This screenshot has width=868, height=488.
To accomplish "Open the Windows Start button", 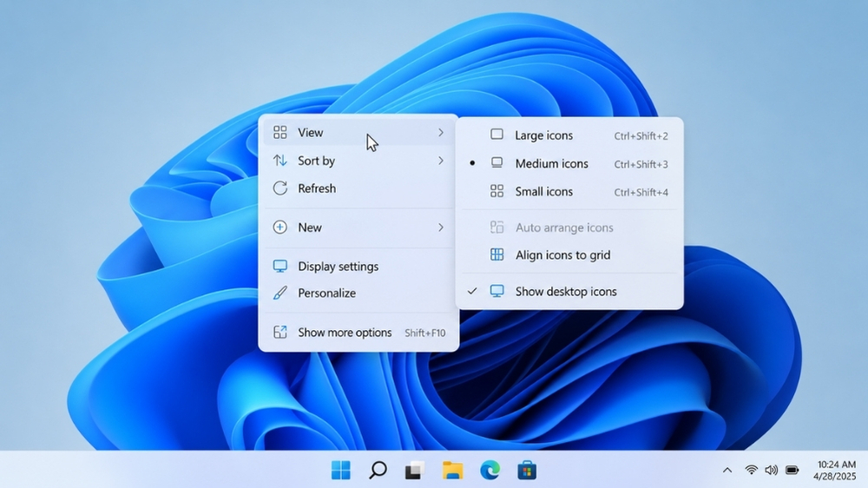I will [341, 471].
